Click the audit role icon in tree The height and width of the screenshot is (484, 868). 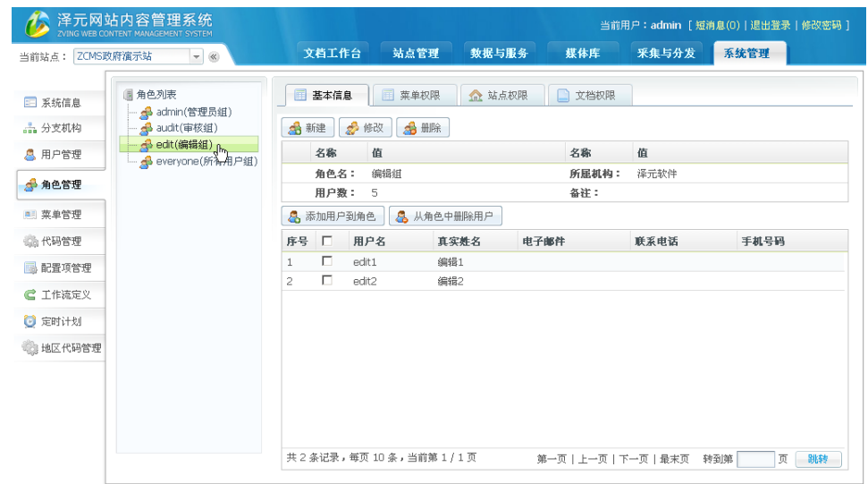pyautogui.click(x=146, y=129)
